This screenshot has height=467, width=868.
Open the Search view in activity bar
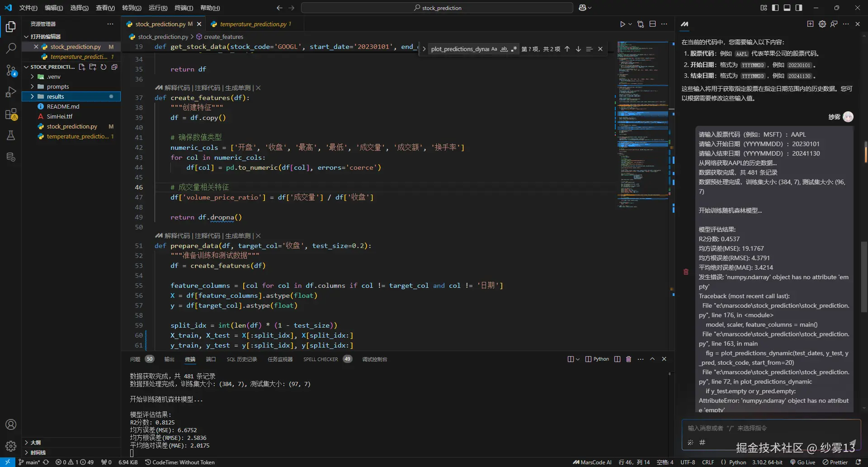11,48
